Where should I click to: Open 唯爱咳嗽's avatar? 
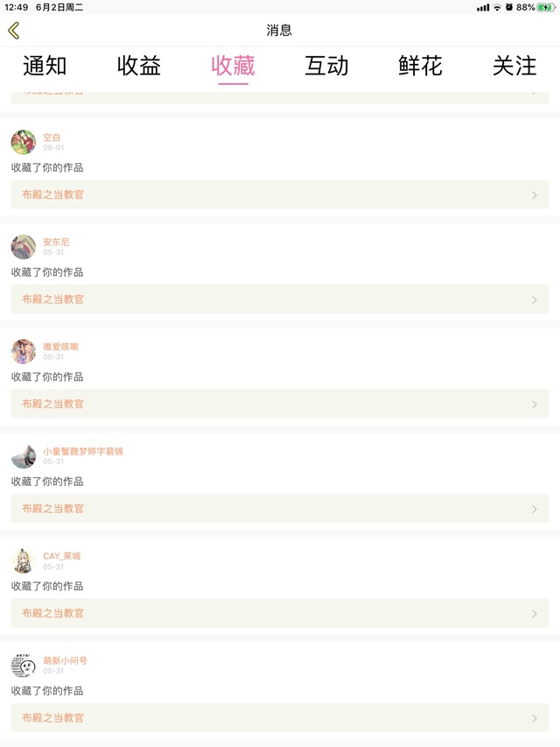tap(24, 351)
